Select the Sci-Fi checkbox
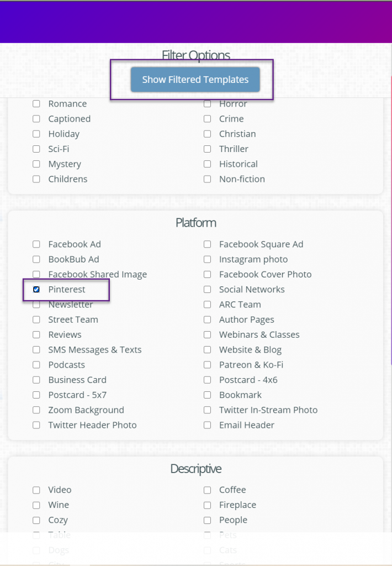This screenshot has width=392, height=566. 36,149
